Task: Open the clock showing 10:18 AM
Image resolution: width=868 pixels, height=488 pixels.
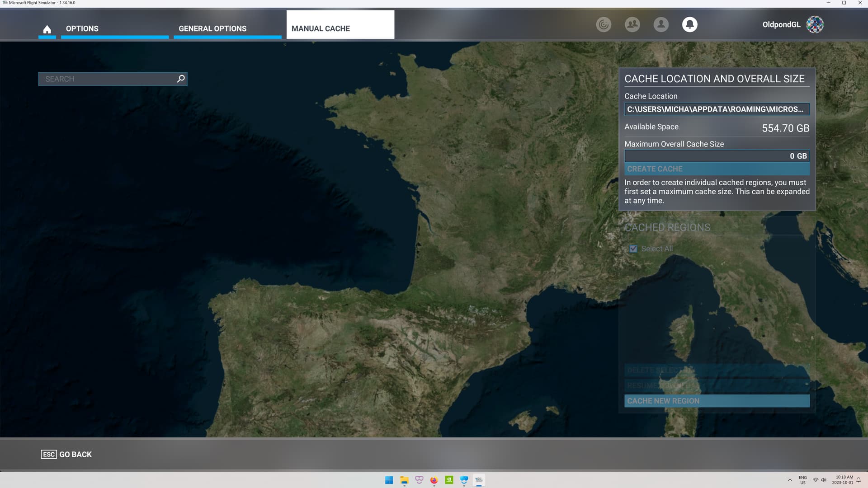Action: pyautogui.click(x=844, y=480)
